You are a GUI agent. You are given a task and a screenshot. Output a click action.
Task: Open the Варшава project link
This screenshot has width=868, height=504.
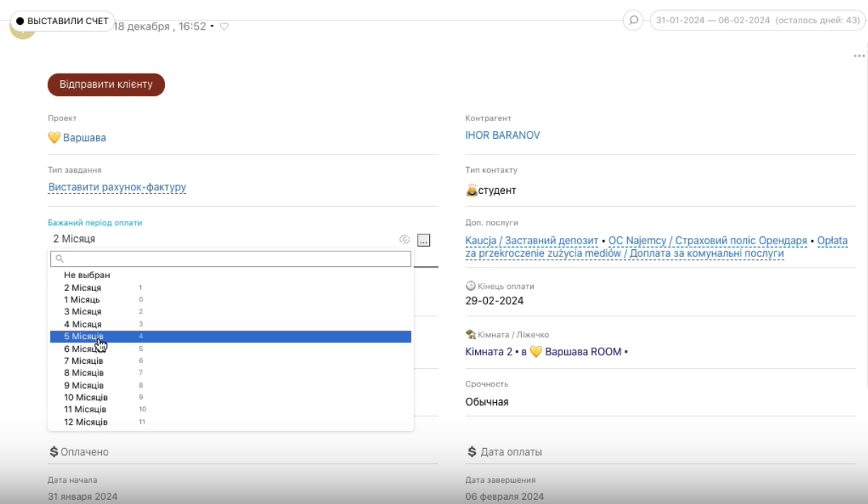tap(84, 137)
